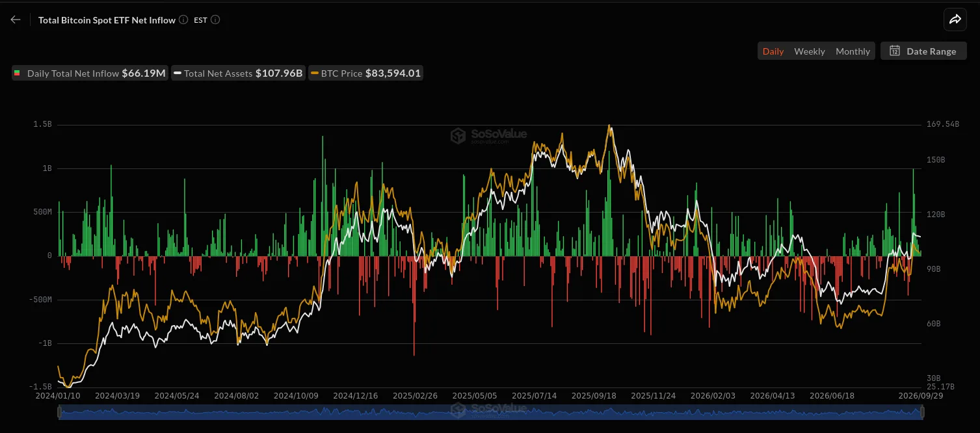980x433 pixels.
Task: Toggle BTC Price series
Action: click(366, 73)
